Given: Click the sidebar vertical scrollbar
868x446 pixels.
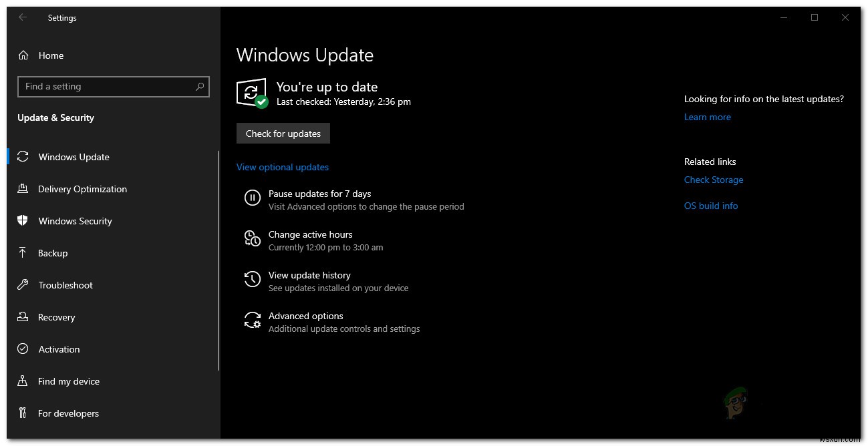Looking at the screenshot, I should point(219,260).
